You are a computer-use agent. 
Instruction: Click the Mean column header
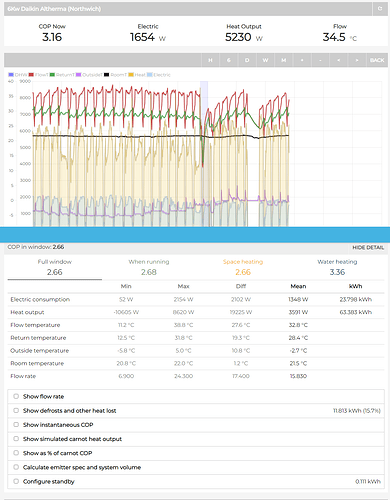click(298, 286)
